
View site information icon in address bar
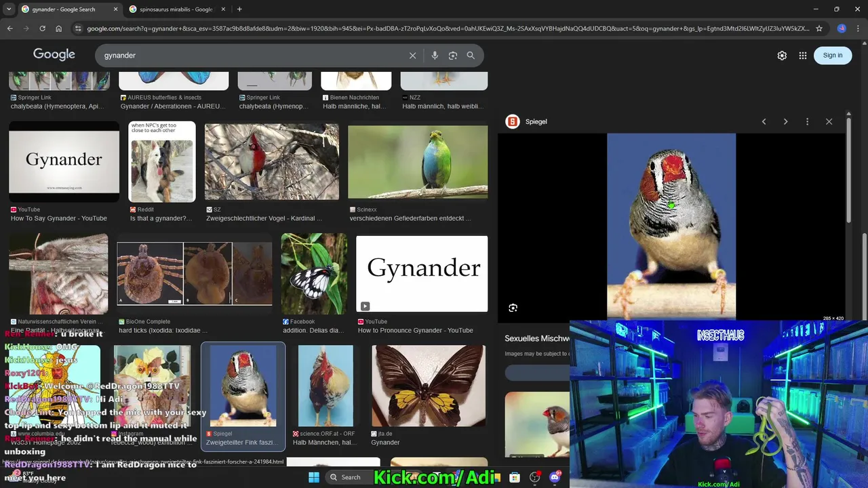pos(78,28)
